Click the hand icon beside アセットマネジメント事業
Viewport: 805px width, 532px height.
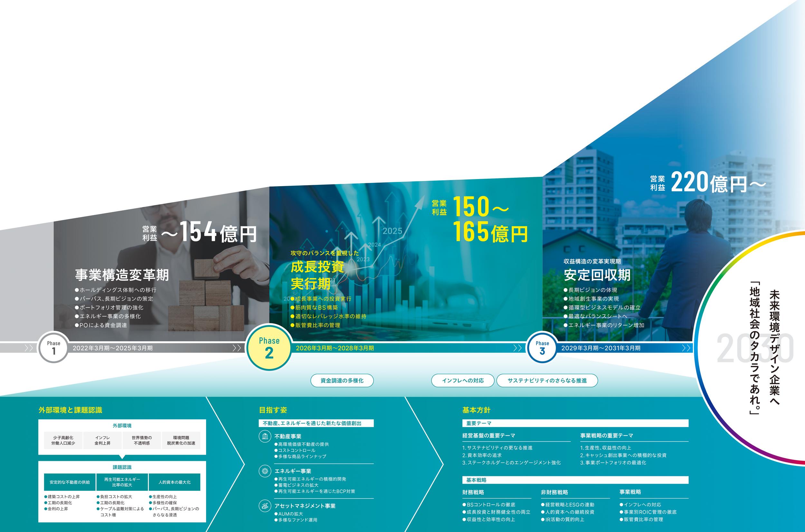(x=265, y=506)
